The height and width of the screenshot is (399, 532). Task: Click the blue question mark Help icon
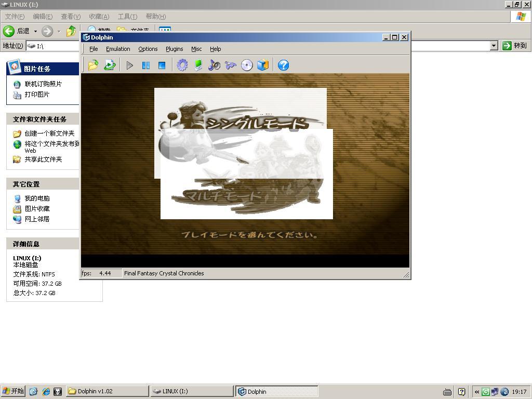click(x=283, y=65)
